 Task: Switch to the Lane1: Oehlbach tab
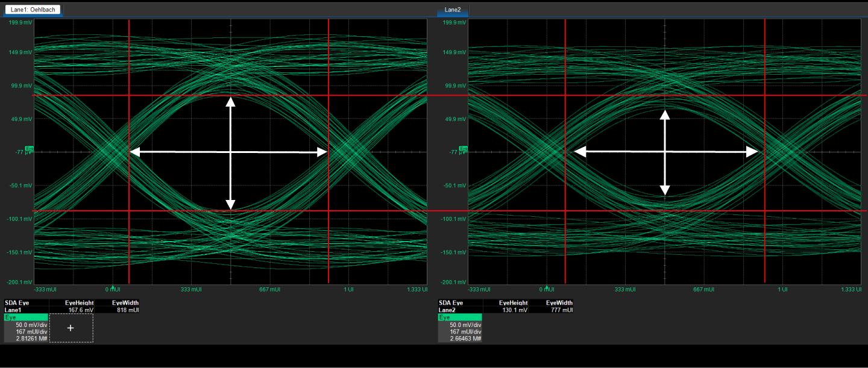click(32, 10)
